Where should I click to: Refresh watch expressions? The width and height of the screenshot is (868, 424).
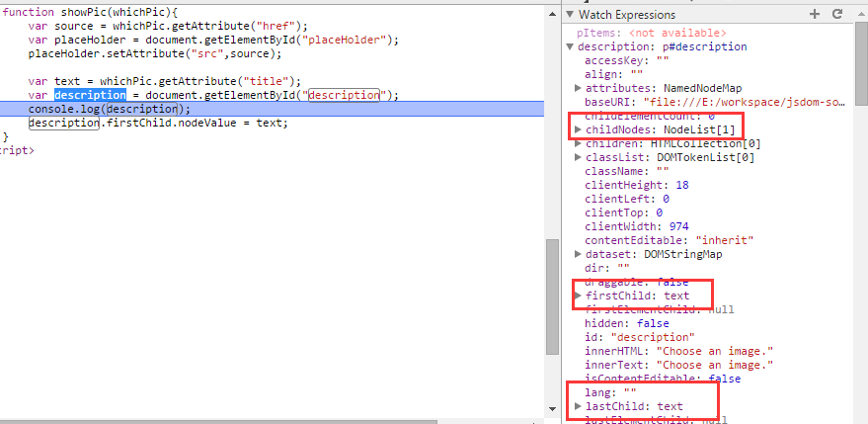(837, 15)
